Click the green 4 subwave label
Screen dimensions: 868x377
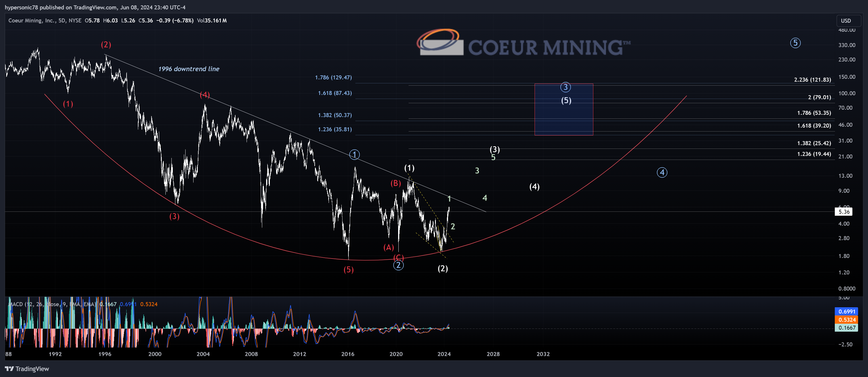[485, 198]
